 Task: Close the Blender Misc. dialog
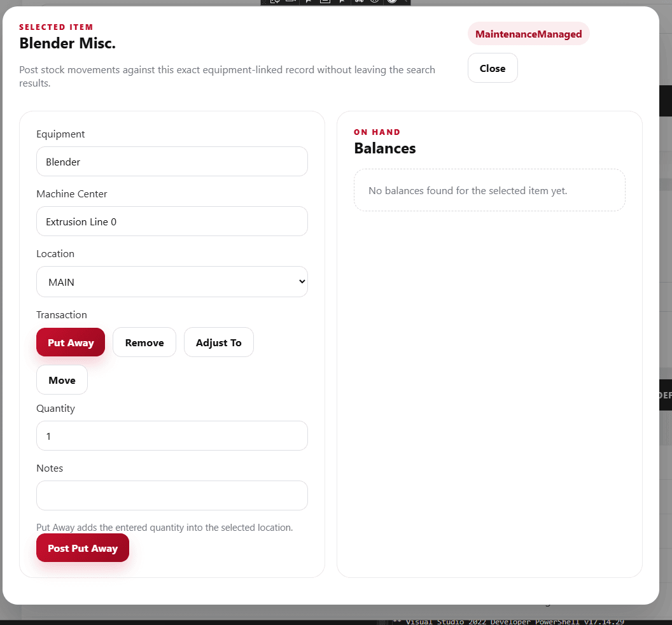point(492,68)
